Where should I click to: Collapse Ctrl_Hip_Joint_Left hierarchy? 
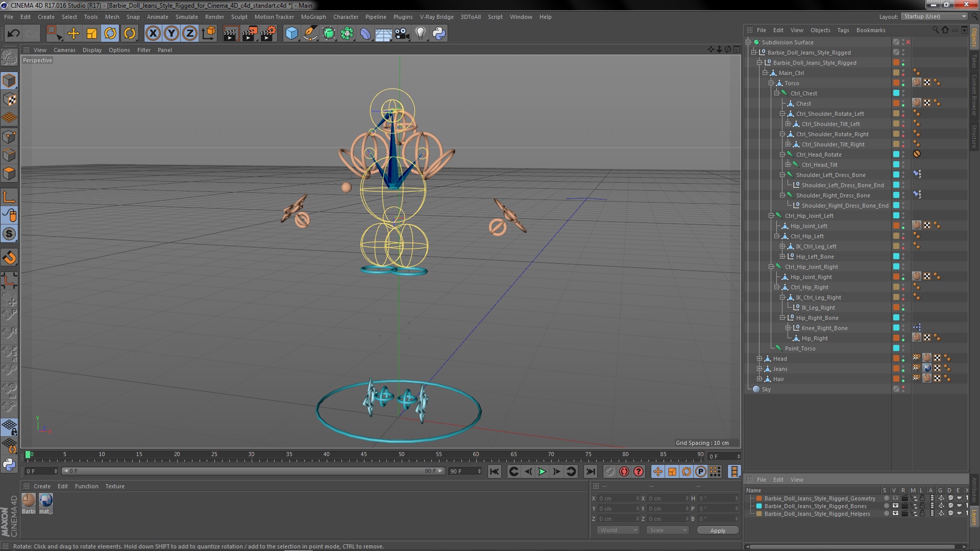(771, 216)
